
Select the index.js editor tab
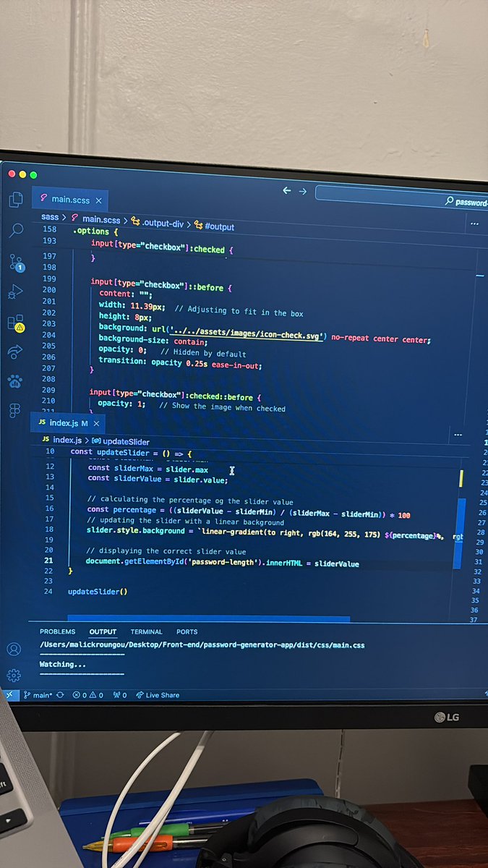coord(68,422)
